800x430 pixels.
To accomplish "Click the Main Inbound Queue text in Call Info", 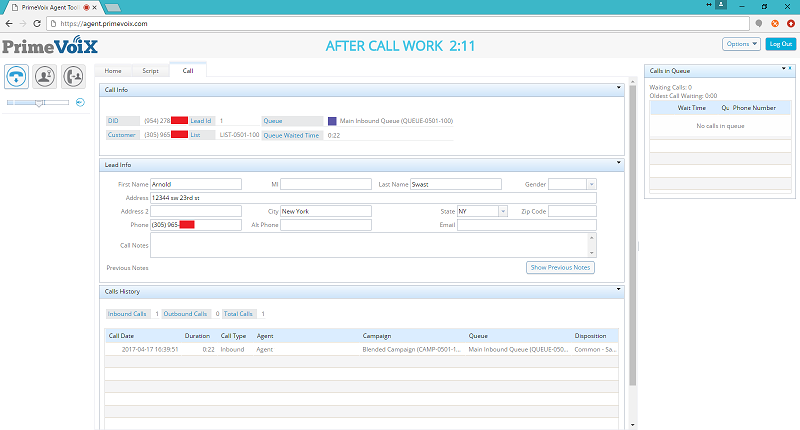I will 396,121.
